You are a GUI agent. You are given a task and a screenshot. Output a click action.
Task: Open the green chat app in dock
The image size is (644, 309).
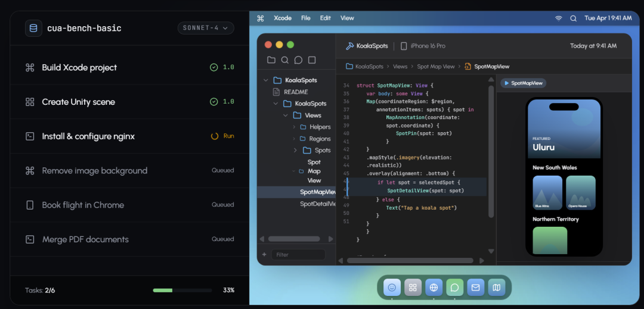[454, 288]
